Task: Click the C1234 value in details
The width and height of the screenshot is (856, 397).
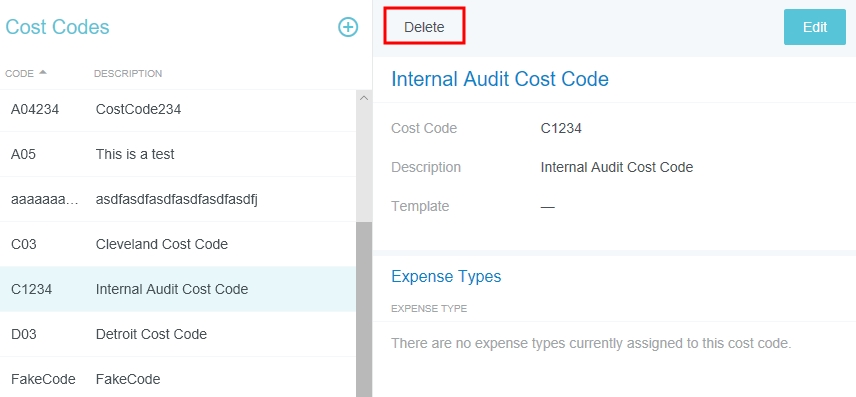Action: coord(561,129)
